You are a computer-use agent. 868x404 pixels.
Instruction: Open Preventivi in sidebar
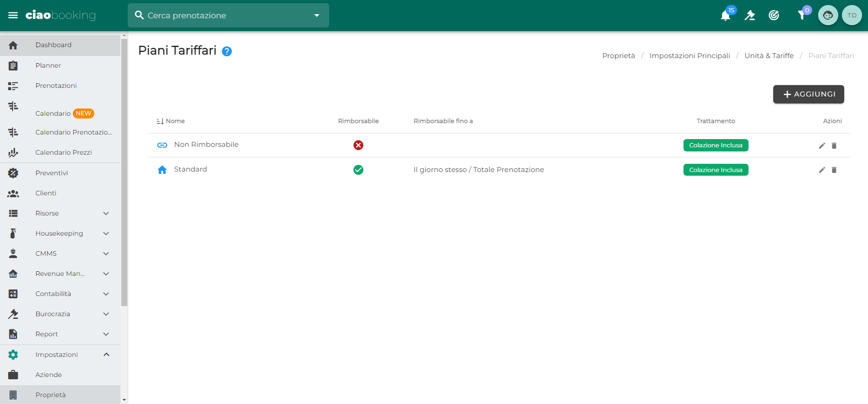coord(60,173)
